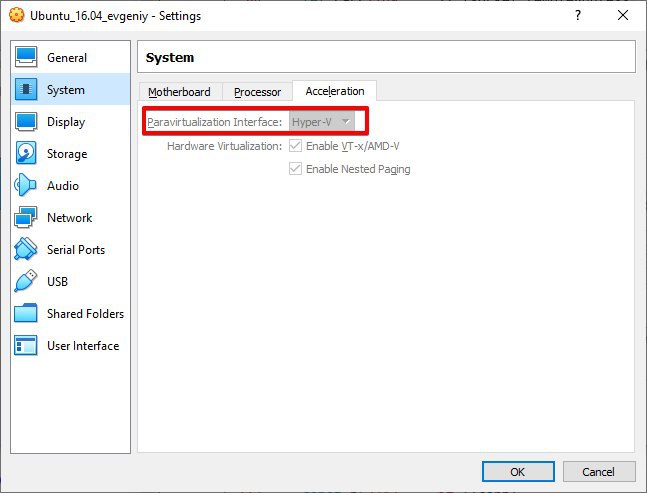Click the Shared Folders folder icon

tap(26, 313)
